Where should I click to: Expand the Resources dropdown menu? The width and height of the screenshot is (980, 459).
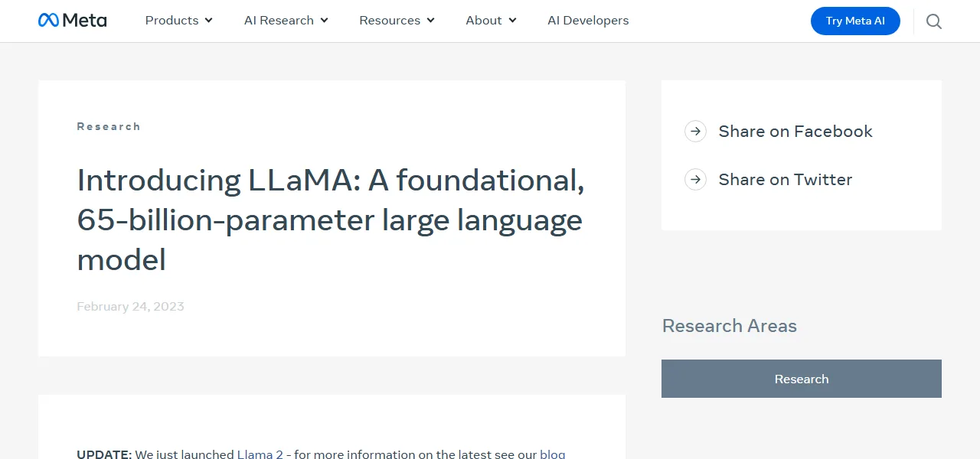397,21
